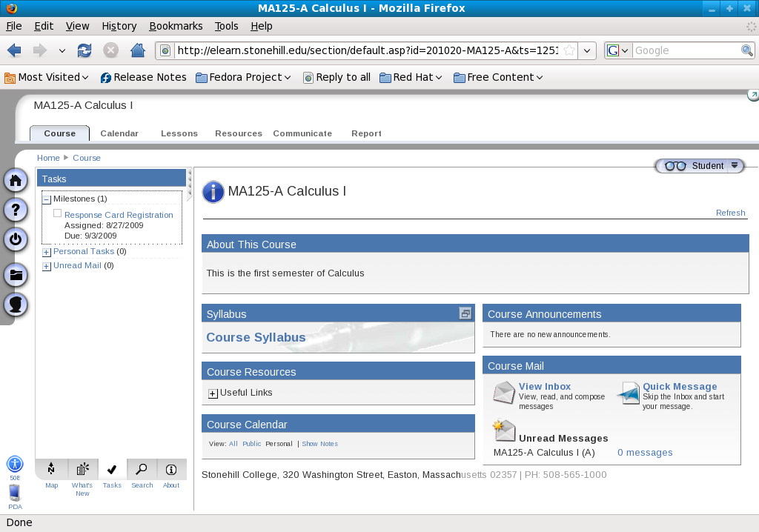The width and height of the screenshot is (759, 532).
Task: Expand Useful Links in Course Resources
Action: (x=213, y=393)
